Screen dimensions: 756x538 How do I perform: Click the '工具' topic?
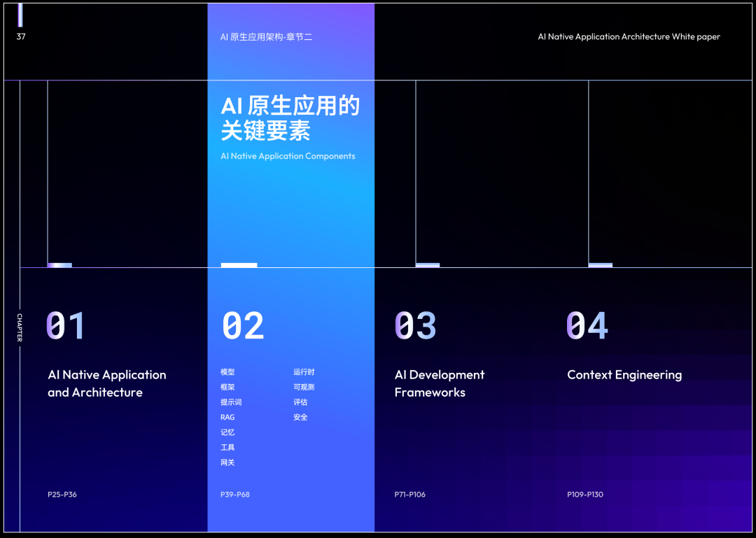pyautogui.click(x=227, y=447)
